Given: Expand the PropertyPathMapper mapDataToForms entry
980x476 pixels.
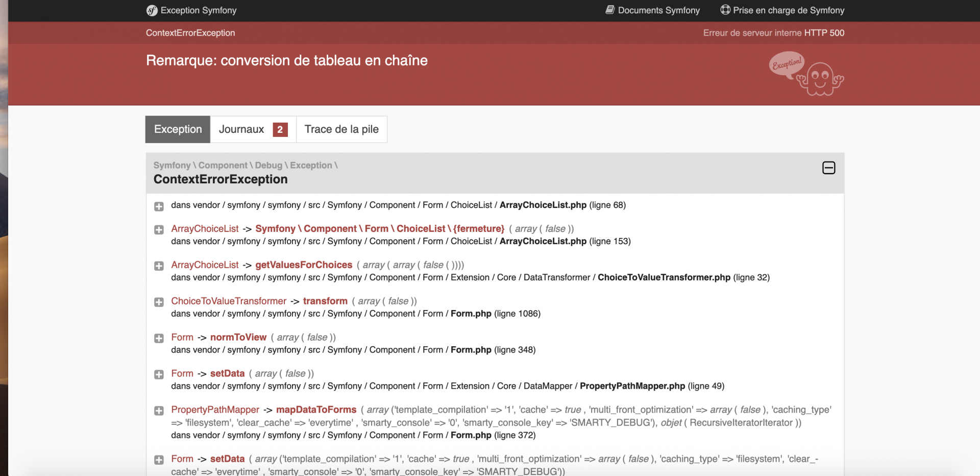Looking at the screenshot, I should pyautogui.click(x=159, y=411).
